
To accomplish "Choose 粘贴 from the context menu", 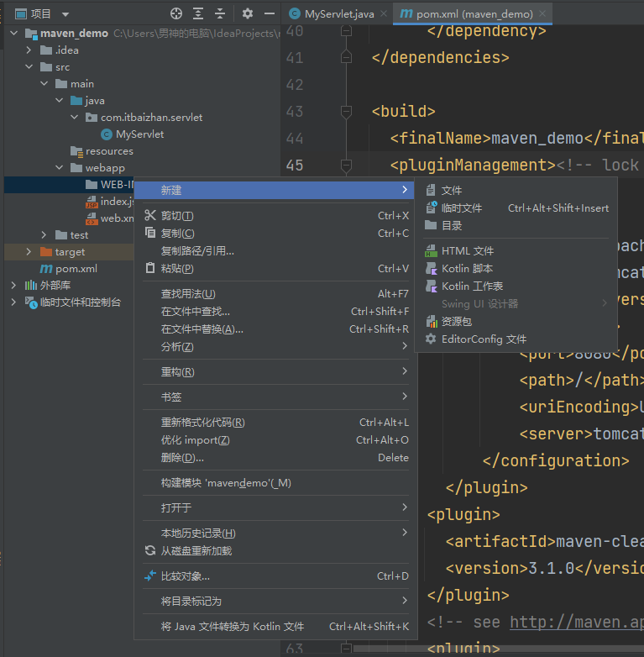I will (275, 269).
